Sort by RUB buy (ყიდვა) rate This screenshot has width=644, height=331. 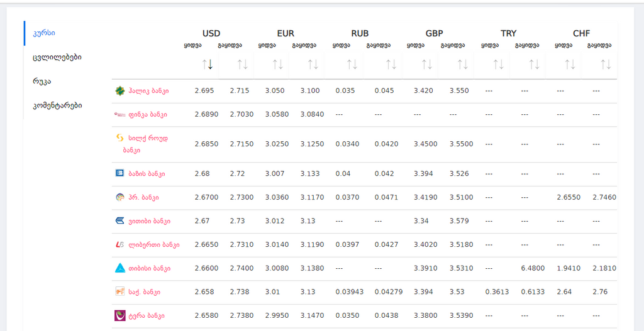tap(352, 64)
